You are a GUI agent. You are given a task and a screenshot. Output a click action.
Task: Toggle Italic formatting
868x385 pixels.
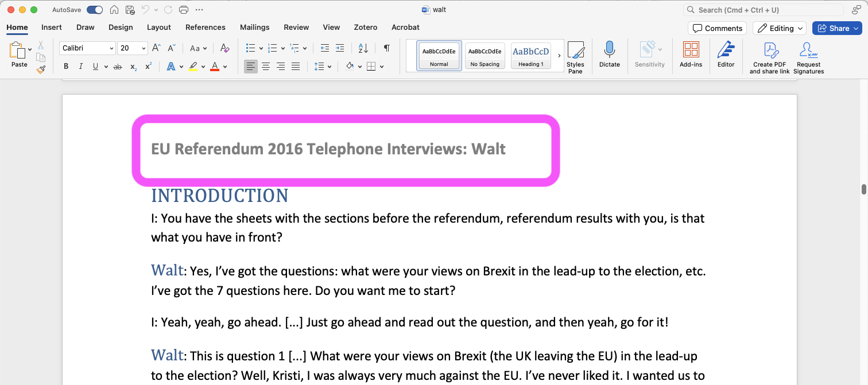pos(81,67)
